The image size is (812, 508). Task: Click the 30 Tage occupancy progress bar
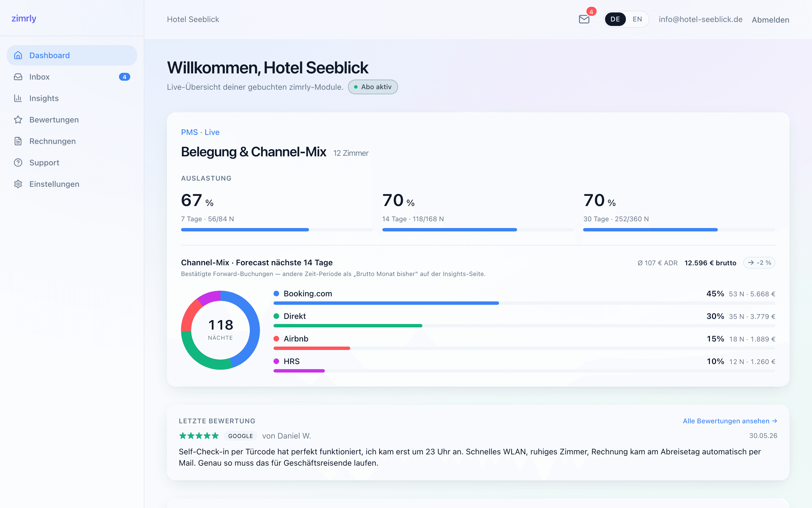679,230
